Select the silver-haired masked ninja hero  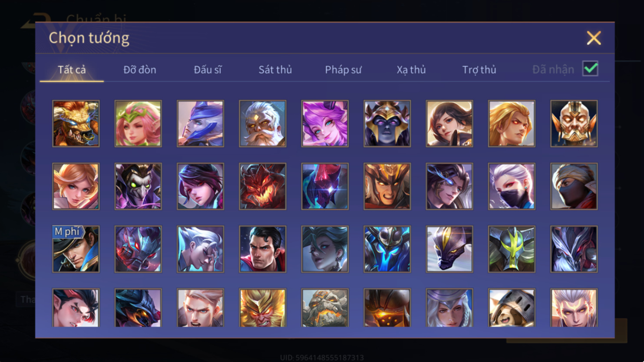[x=512, y=186]
